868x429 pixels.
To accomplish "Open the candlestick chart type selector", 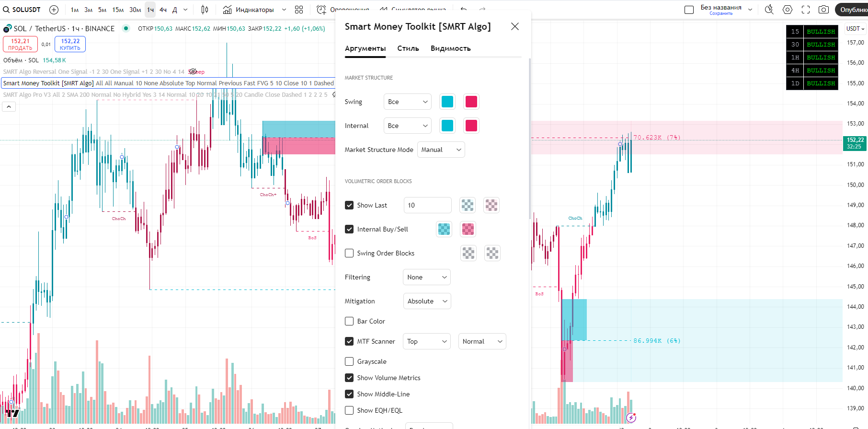I will tap(205, 10).
